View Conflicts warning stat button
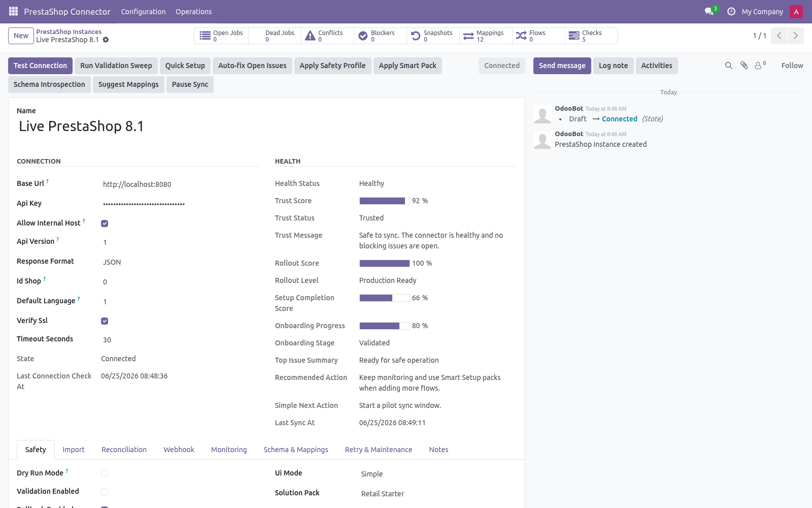Image resolution: width=812 pixels, height=508 pixels. (x=327, y=36)
